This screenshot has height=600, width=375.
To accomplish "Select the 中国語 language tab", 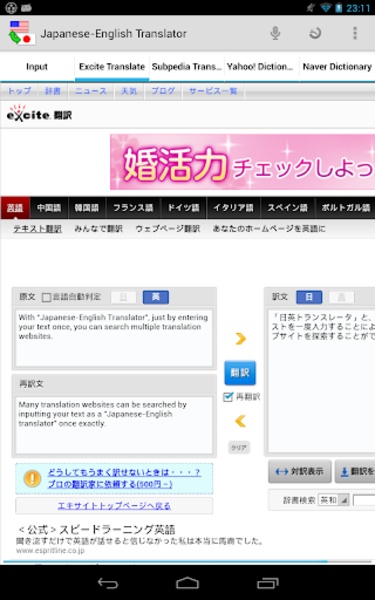I will point(49,208).
